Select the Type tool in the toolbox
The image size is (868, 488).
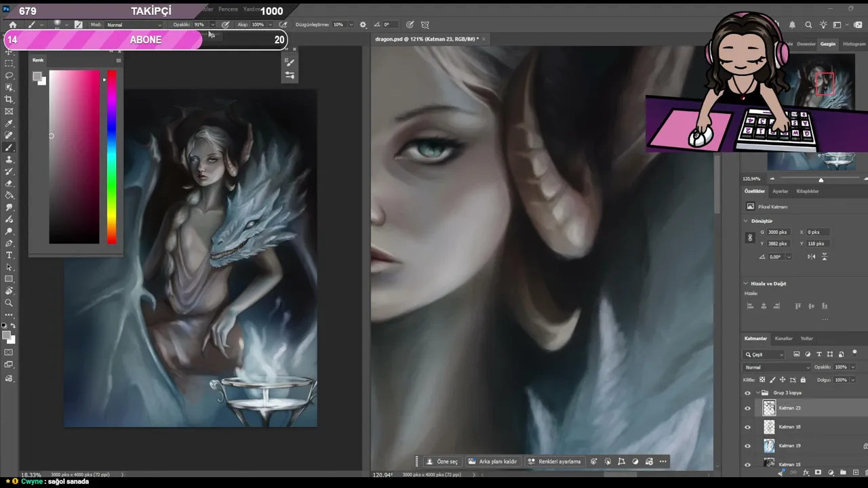pyautogui.click(x=9, y=256)
